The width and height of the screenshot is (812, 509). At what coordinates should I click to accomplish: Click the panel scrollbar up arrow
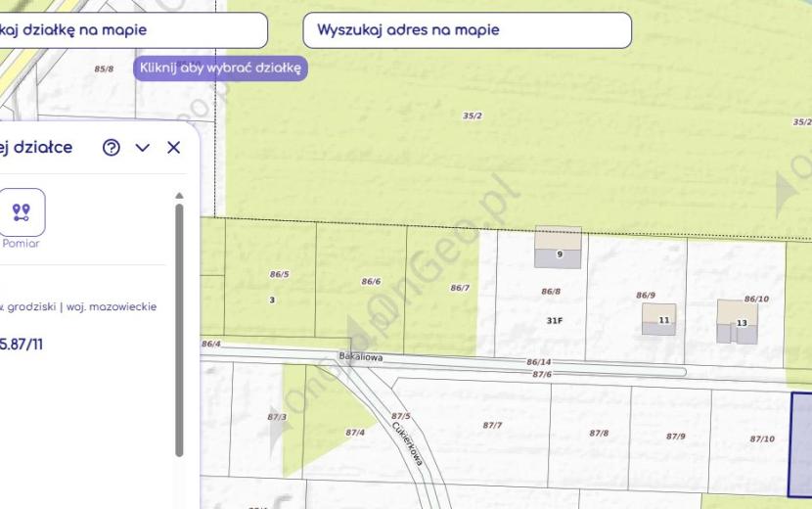pos(179,196)
